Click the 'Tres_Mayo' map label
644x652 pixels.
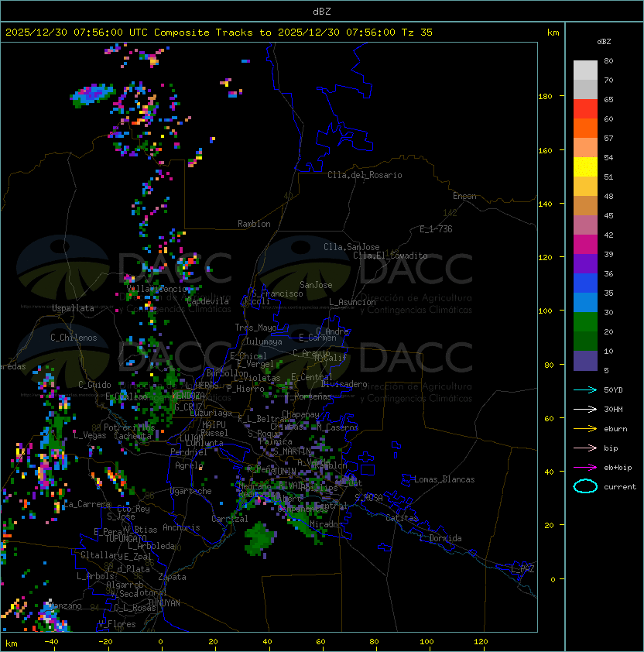pyautogui.click(x=255, y=328)
